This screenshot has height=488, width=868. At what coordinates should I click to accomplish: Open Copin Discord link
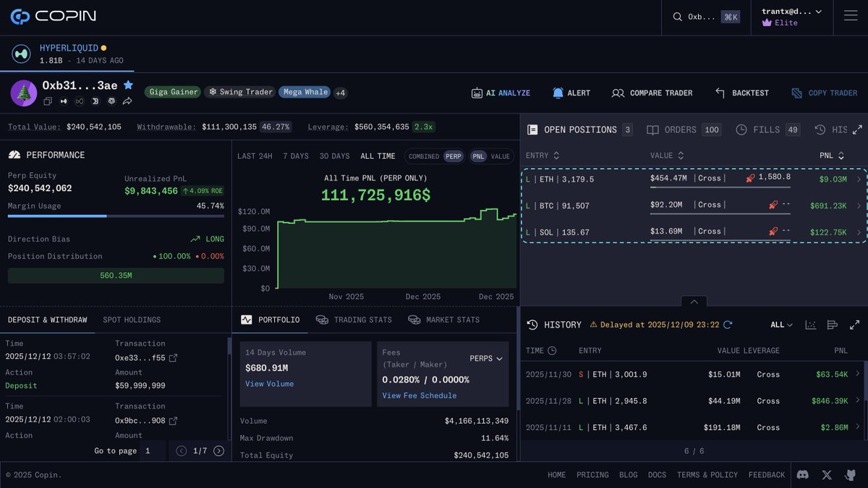point(802,475)
